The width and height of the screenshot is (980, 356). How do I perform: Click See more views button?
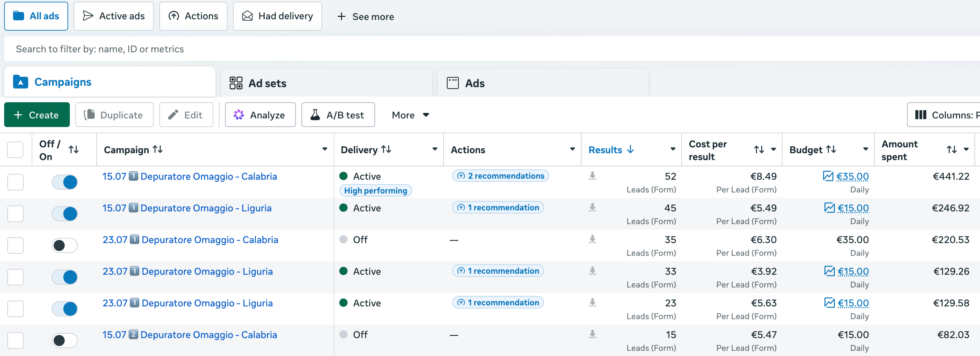365,17
